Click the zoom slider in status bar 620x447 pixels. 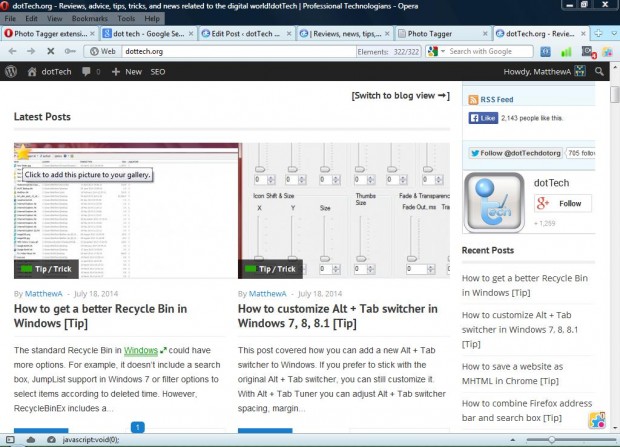tap(571, 439)
